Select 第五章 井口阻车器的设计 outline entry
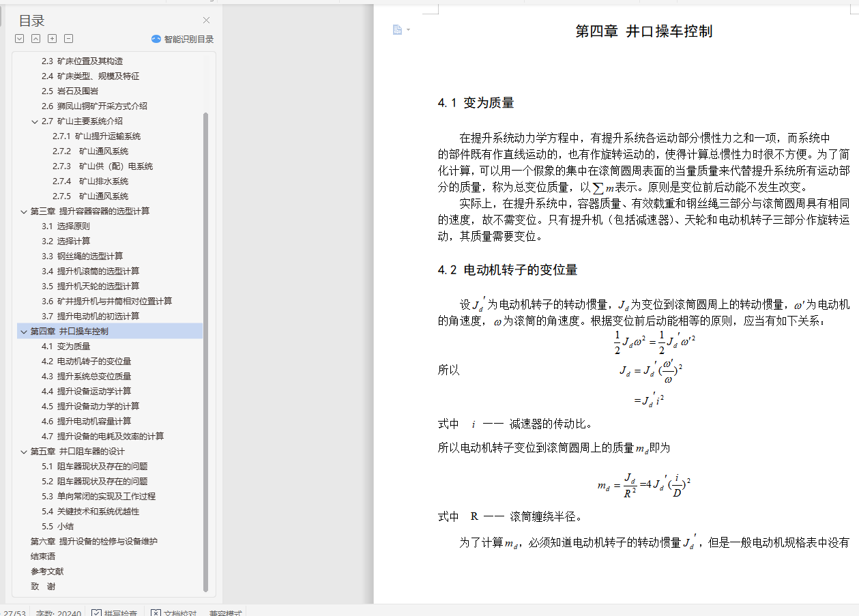The height and width of the screenshot is (616, 859). [x=77, y=452]
